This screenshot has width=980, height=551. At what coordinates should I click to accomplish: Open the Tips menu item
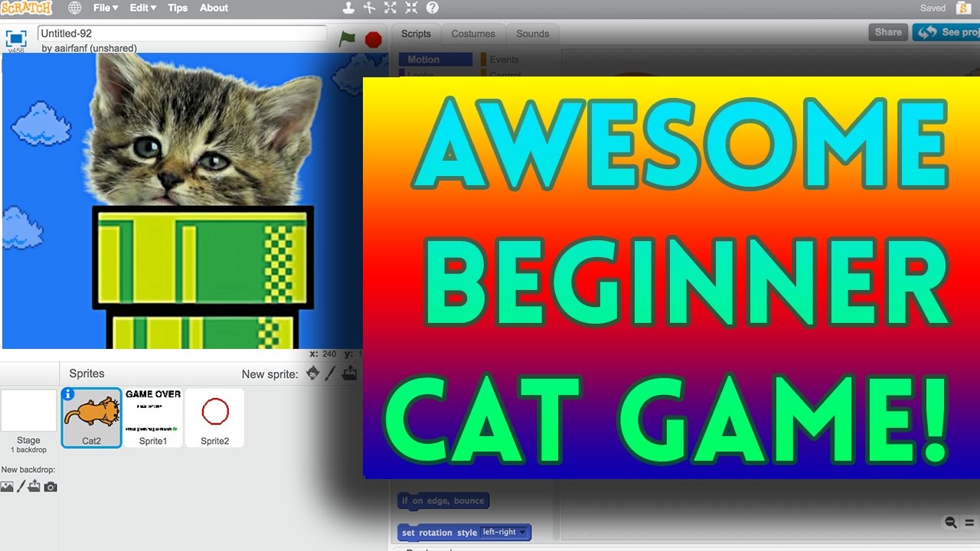178,8
